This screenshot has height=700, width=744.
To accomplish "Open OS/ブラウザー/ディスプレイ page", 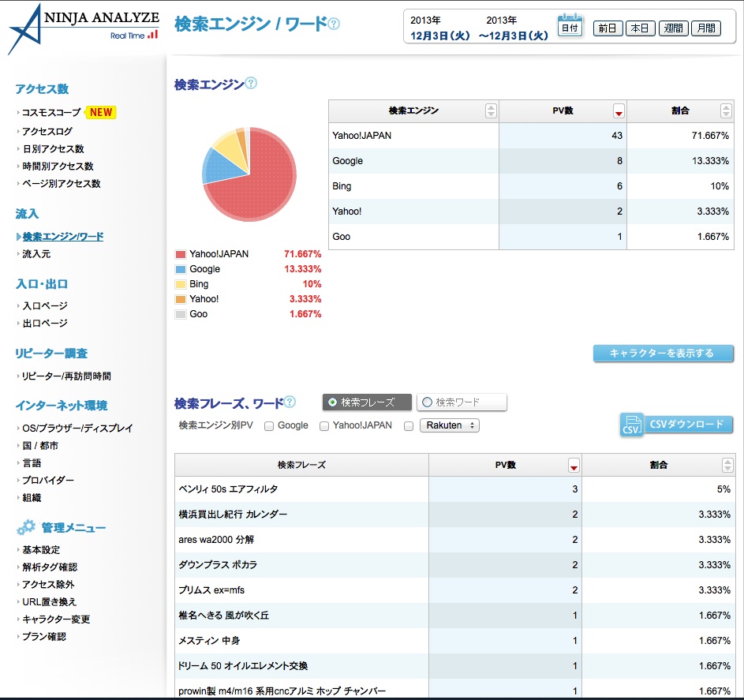I will tap(77, 428).
